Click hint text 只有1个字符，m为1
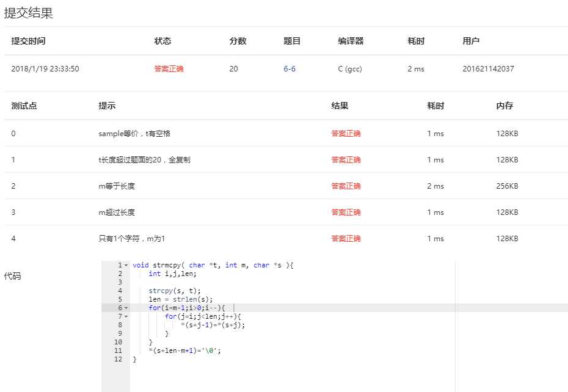Screen dimensions: 568x392 131,239
